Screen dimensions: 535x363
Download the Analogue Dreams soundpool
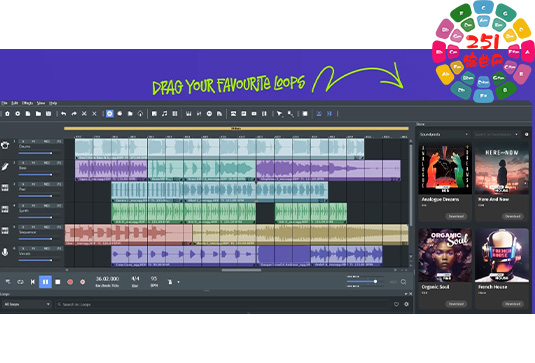pos(456,216)
